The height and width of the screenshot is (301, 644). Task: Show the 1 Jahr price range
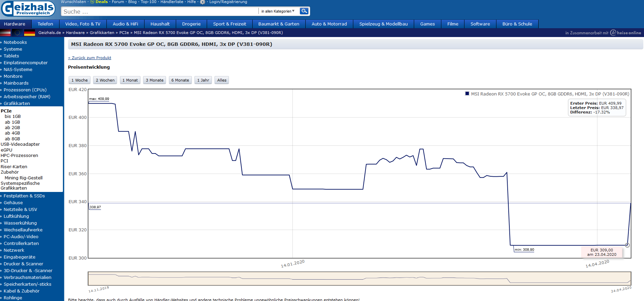pyautogui.click(x=203, y=80)
